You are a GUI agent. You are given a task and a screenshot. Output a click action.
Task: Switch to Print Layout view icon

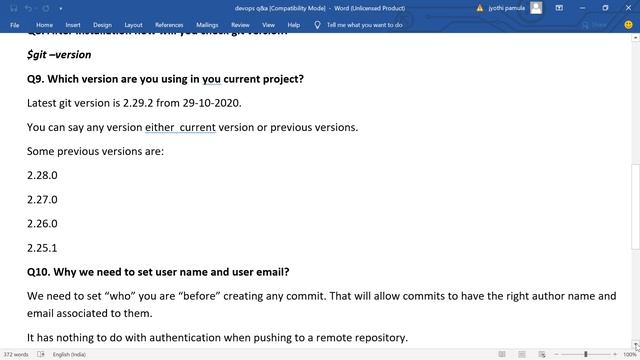click(522, 354)
